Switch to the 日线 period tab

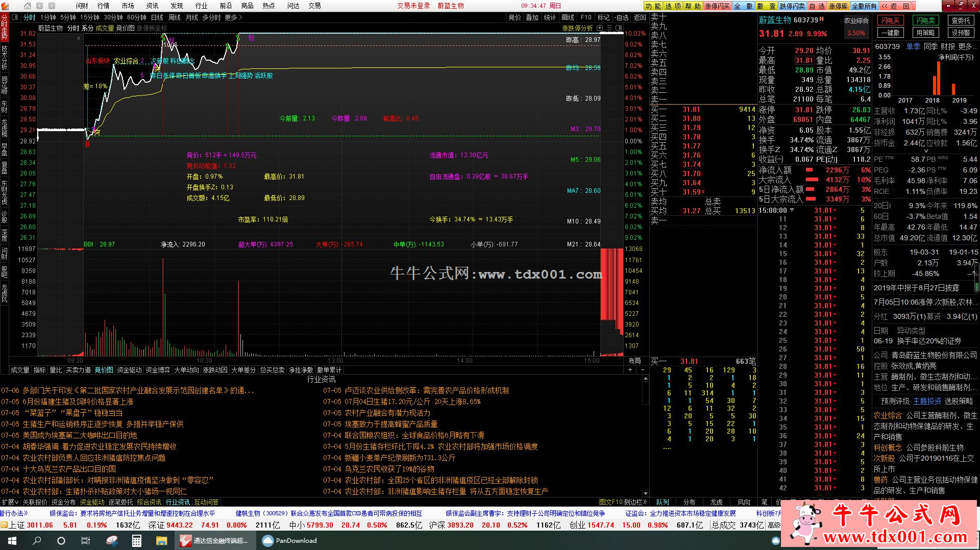(x=157, y=17)
